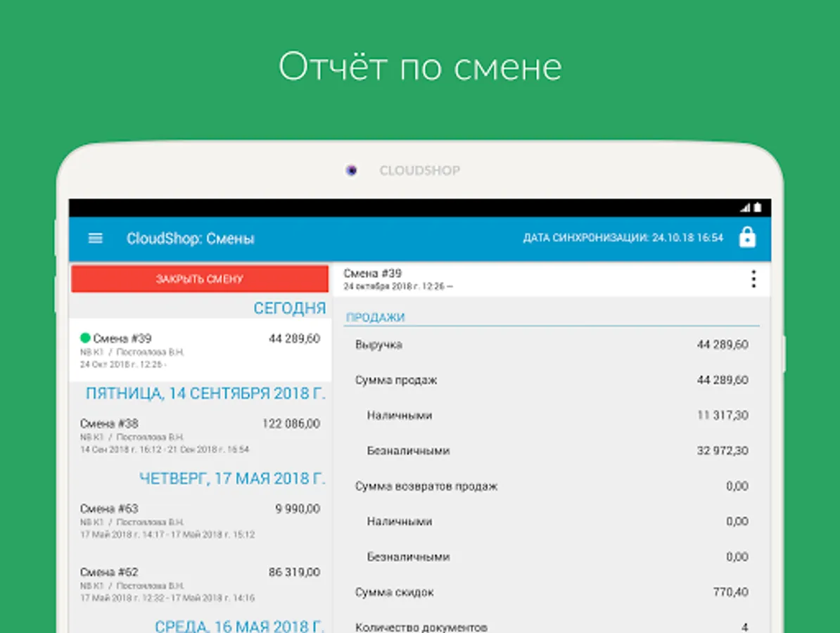840x633 pixels.
Task: Select shift Смена #39 in the list
Action: (200, 350)
